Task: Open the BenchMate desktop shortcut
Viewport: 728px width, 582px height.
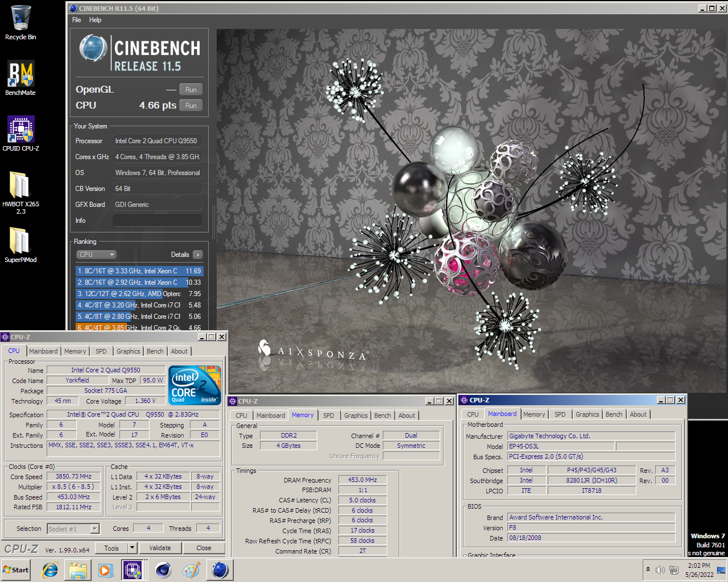Action: (20, 78)
